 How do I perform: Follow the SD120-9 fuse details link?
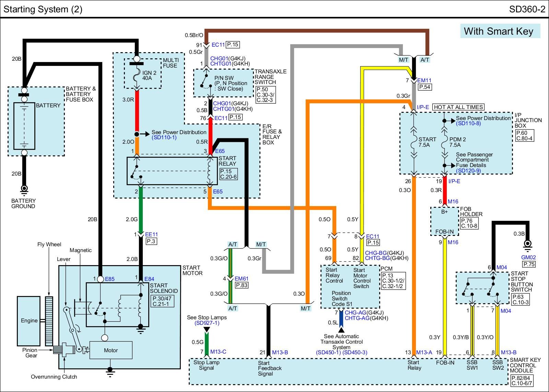pyautogui.click(x=468, y=170)
